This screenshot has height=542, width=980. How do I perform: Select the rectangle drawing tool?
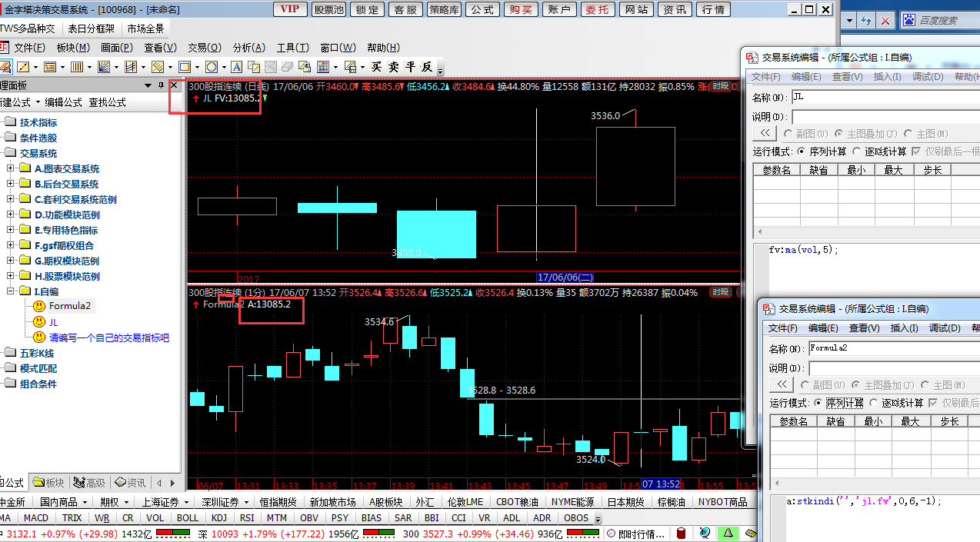pyautogui.click(x=184, y=67)
